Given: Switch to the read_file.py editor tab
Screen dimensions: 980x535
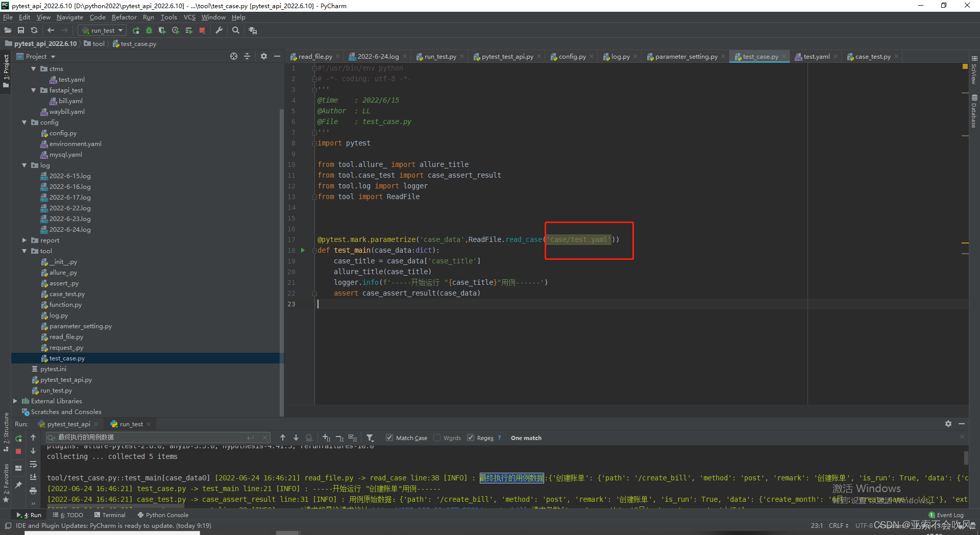Looking at the screenshot, I should click(x=314, y=57).
